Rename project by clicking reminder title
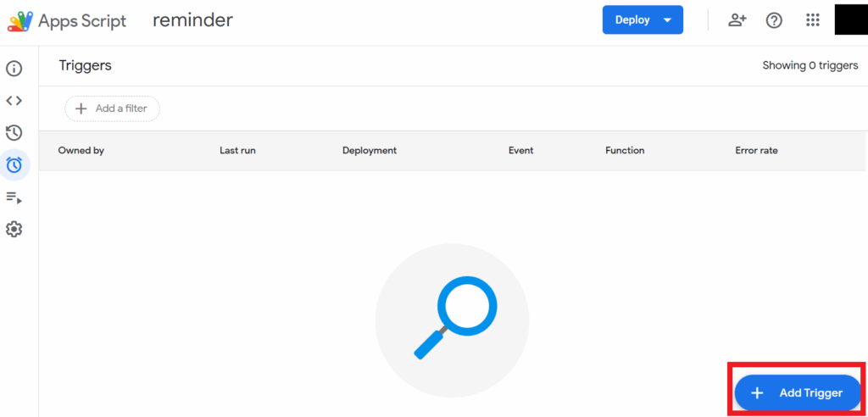 click(x=192, y=20)
